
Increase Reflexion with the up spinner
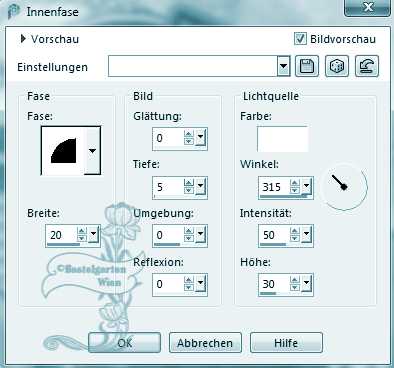tap(189, 280)
